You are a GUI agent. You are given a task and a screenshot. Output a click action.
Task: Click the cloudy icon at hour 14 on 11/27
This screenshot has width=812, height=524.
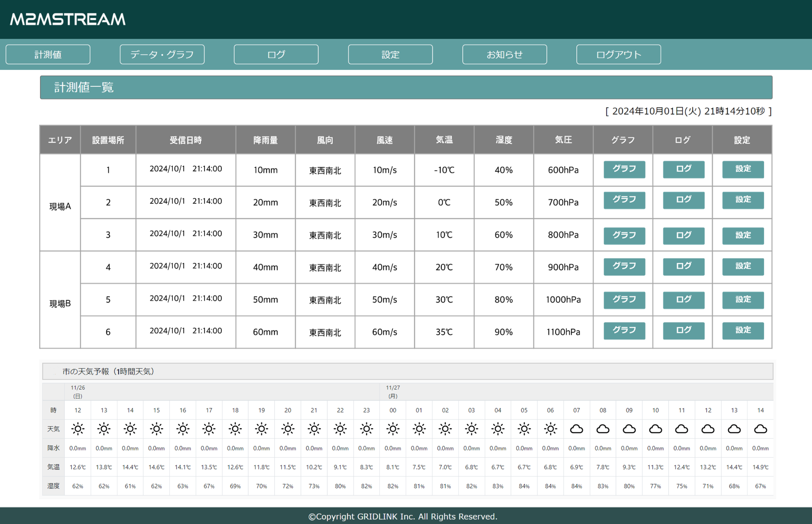click(760, 429)
